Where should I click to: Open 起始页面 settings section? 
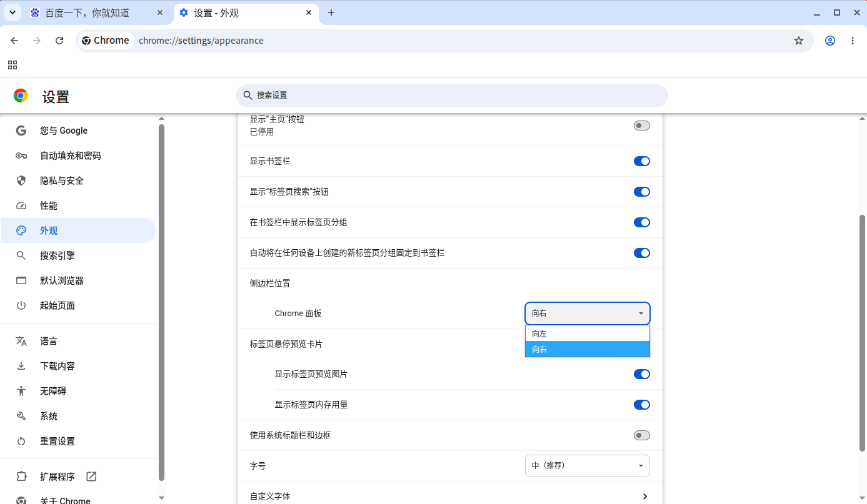click(78, 305)
